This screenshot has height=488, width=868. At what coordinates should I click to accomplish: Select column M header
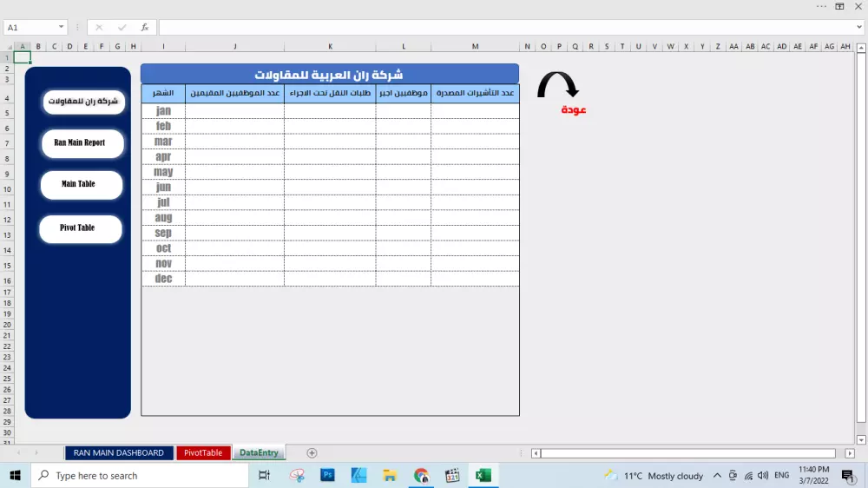coord(475,47)
